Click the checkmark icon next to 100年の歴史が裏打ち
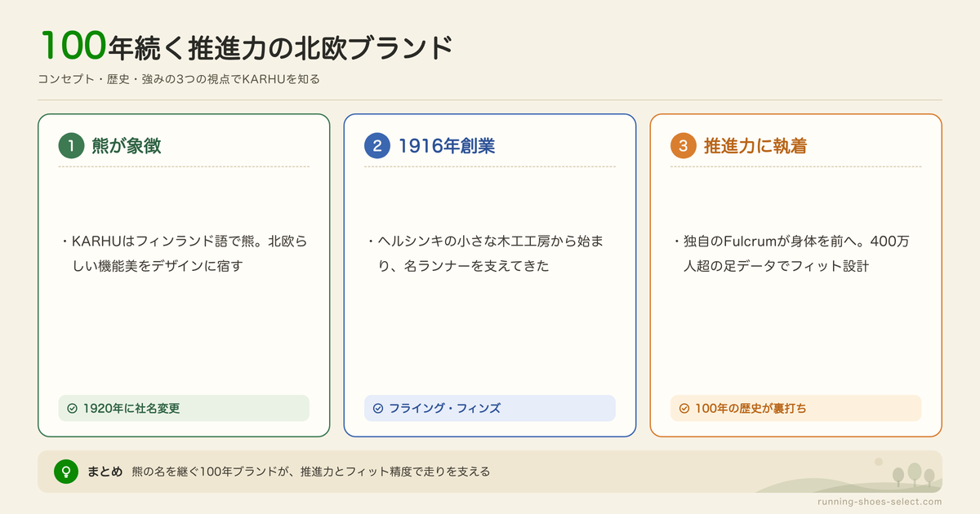 [x=684, y=408]
